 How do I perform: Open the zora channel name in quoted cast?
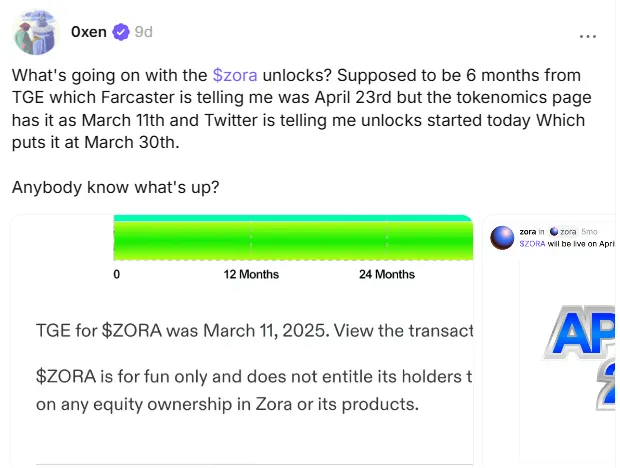point(569,232)
